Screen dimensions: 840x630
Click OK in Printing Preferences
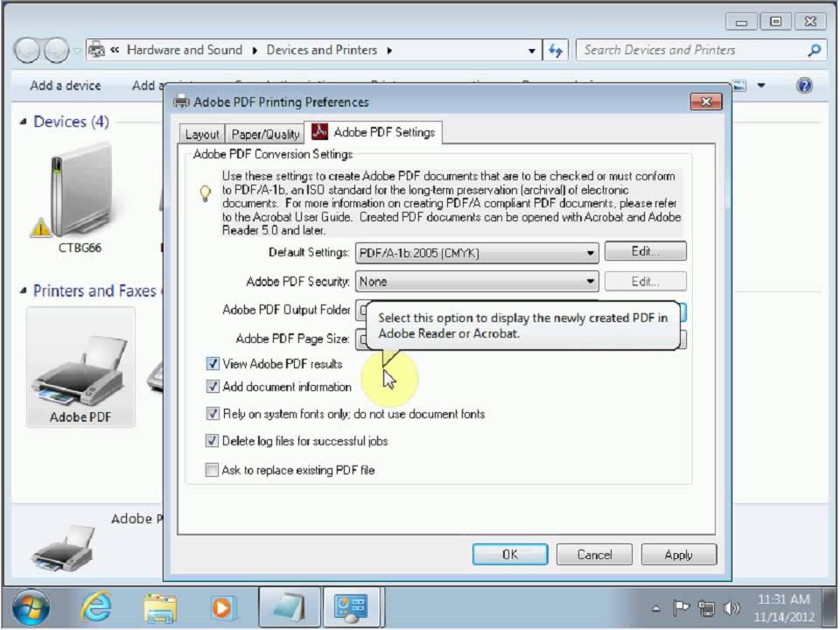point(510,555)
